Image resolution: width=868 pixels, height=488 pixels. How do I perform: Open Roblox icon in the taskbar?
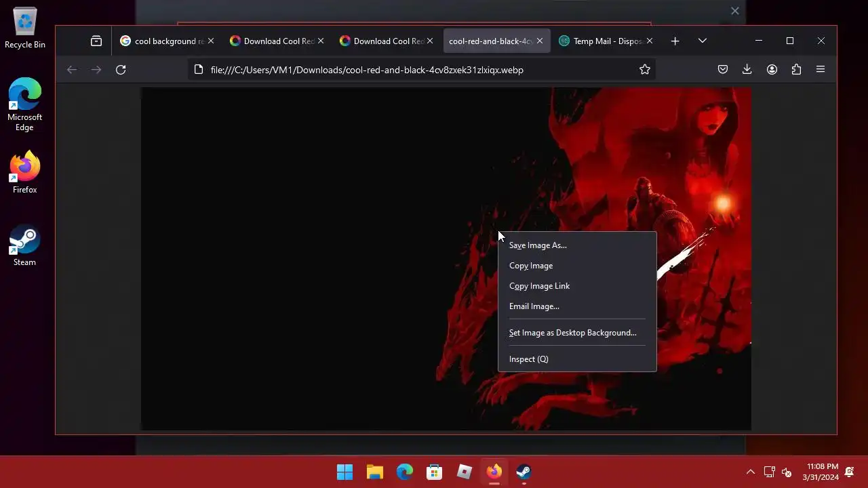pos(465,472)
